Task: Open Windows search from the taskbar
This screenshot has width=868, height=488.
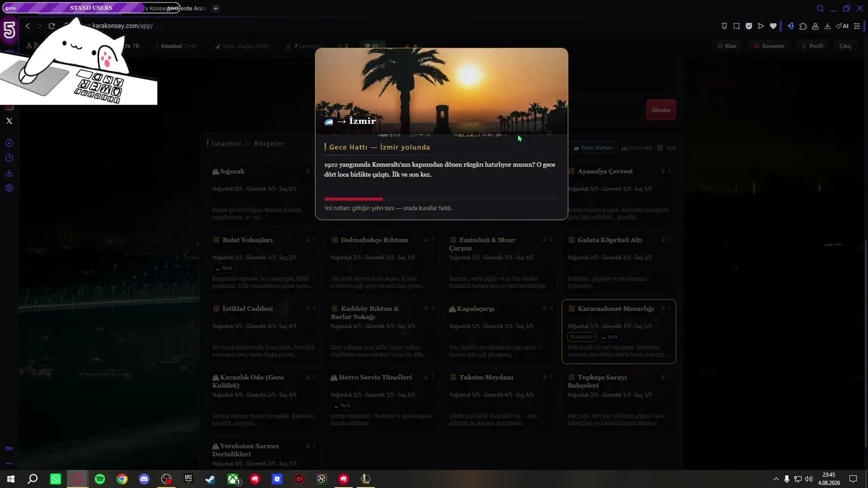Action: (x=33, y=479)
